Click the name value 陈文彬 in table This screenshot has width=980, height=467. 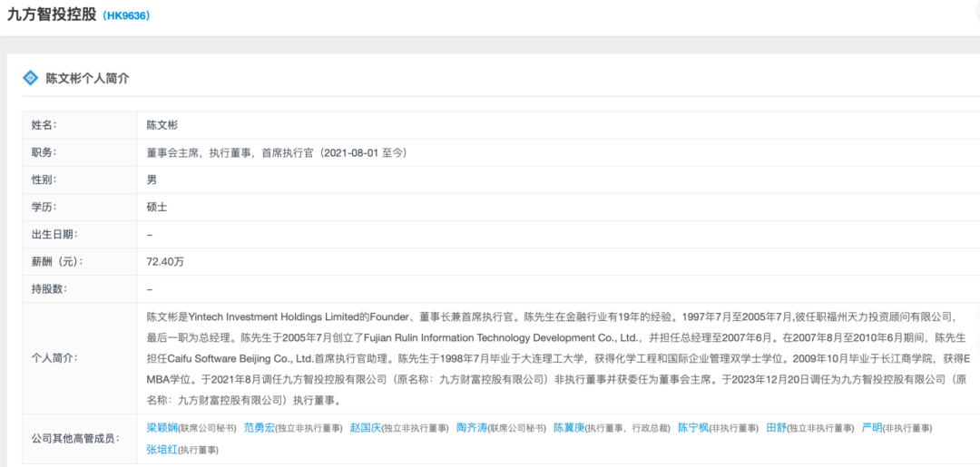coord(162,125)
